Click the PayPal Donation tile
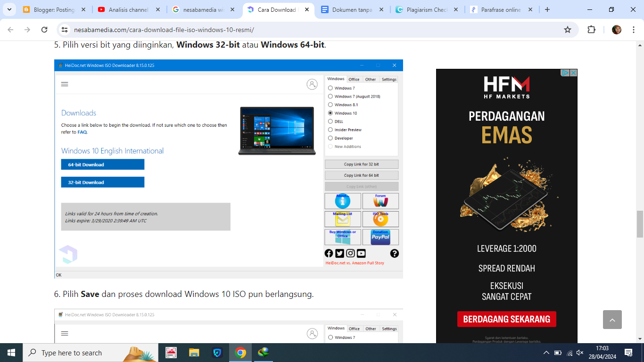The image size is (644, 362). [380, 237]
